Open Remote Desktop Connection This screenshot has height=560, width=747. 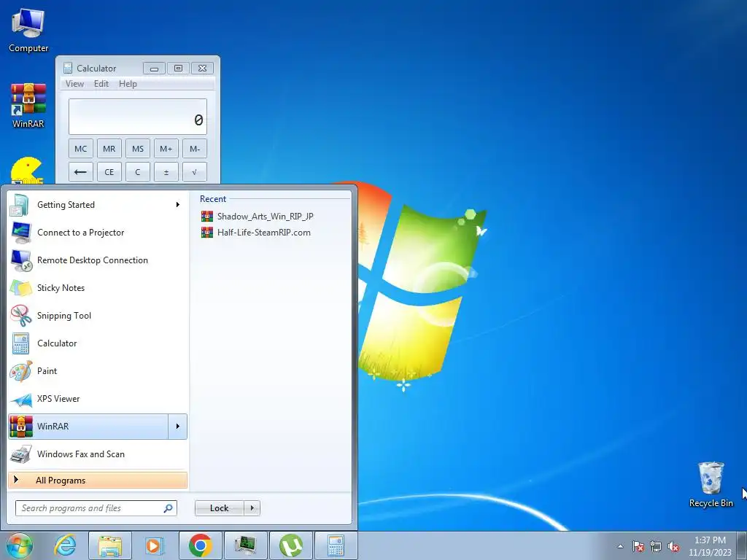[x=97, y=260]
